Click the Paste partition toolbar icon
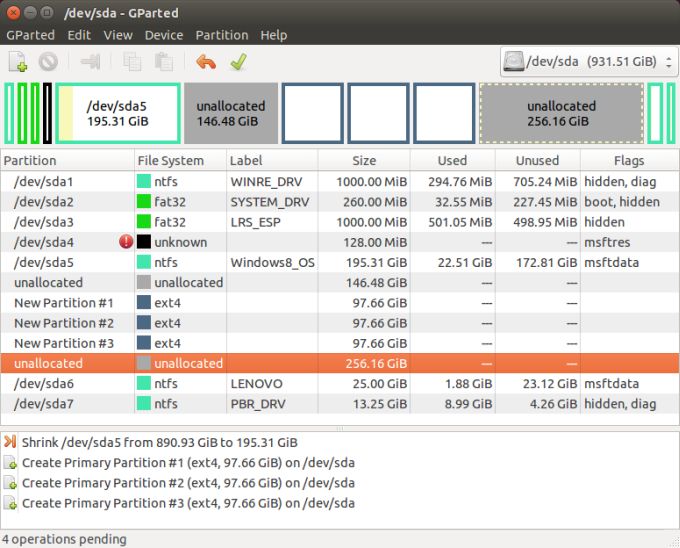680x548 pixels. point(163,62)
